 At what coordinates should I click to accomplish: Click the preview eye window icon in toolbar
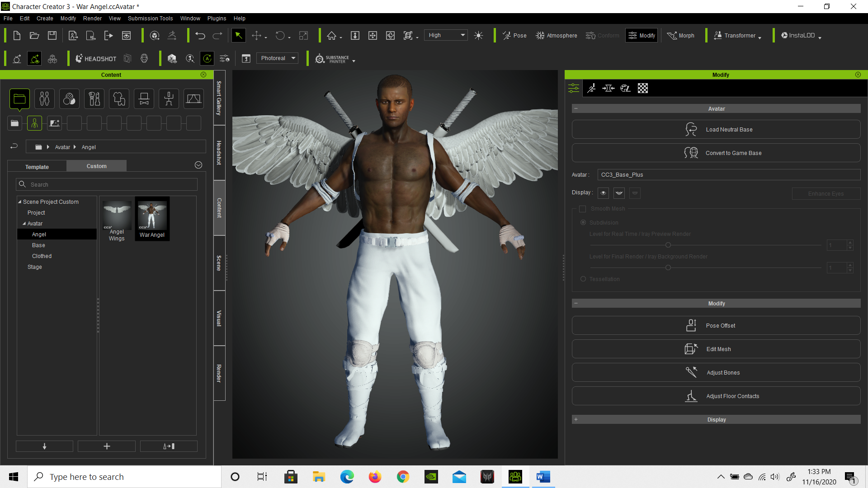pos(127,36)
